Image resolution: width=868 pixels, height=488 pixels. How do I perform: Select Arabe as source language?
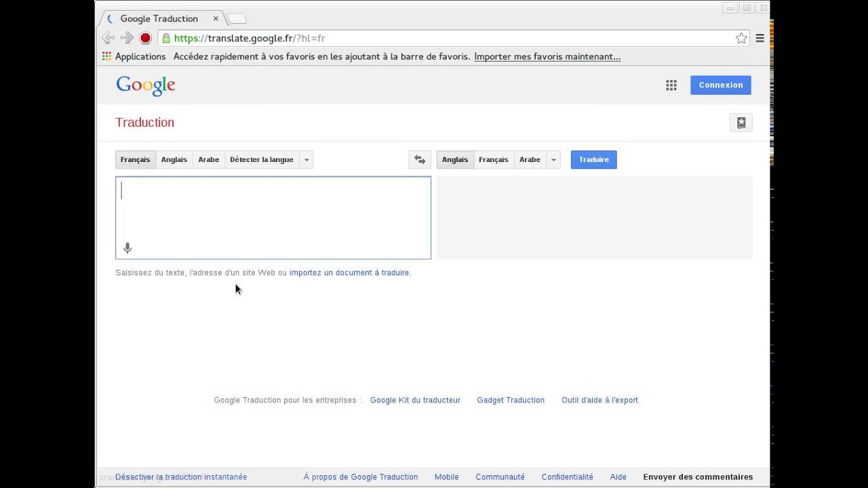[209, 159]
